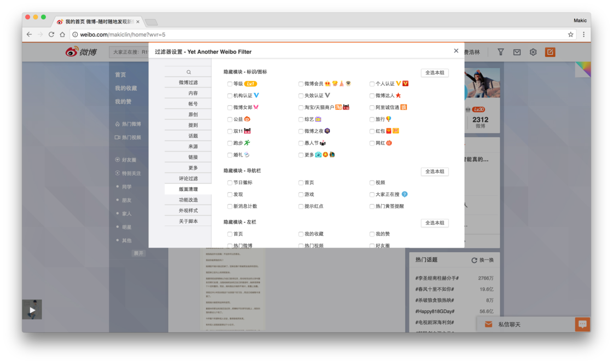
Task: Play the video thumbnail
Action: (32, 310)
